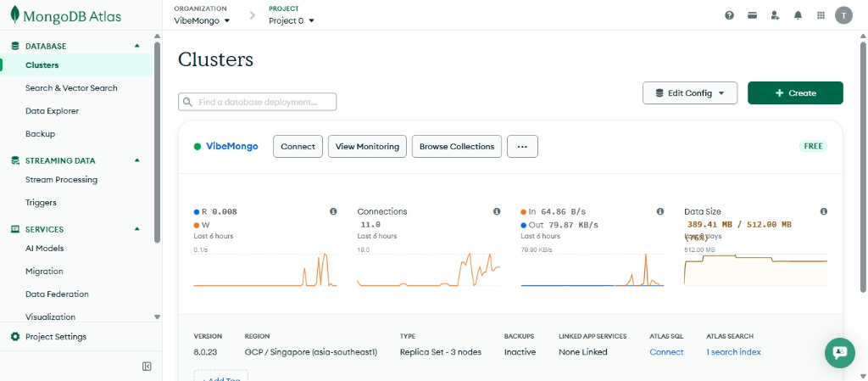Screen dimensions: 868x381
Task: Open Triggers in the sidebar
Action: 41,203
